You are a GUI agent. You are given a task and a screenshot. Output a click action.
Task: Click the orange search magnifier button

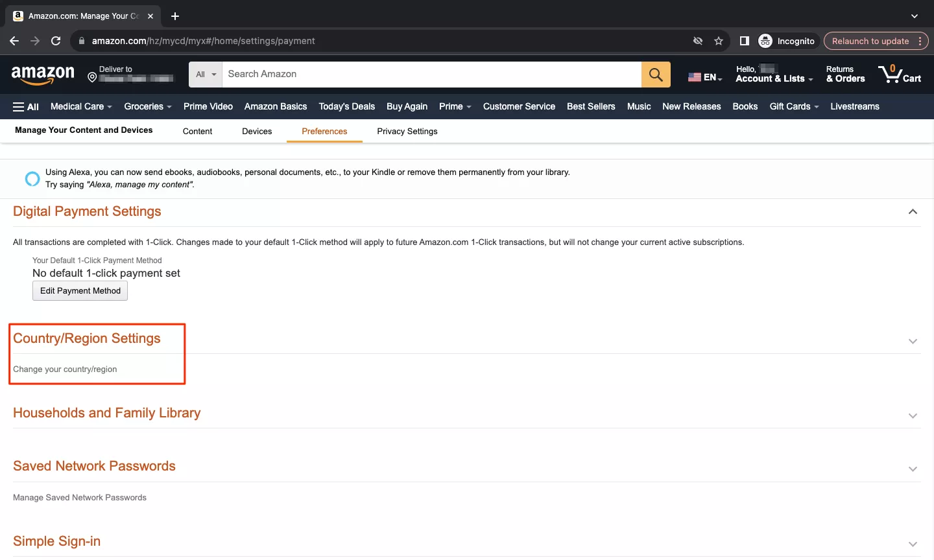click(656, 75)
